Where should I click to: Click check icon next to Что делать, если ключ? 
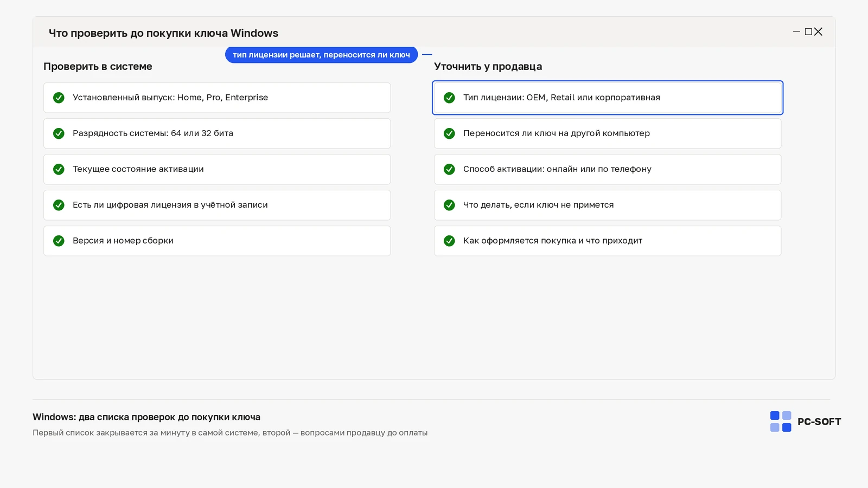tap(449, 205)
